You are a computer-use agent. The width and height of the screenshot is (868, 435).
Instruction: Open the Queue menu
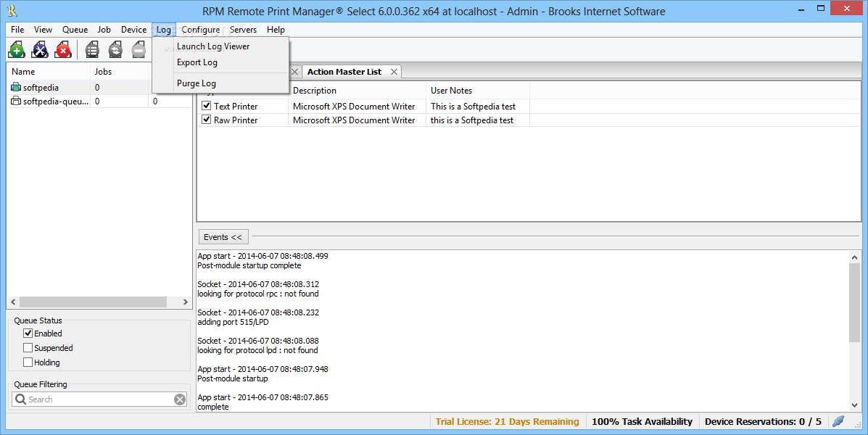75,30
